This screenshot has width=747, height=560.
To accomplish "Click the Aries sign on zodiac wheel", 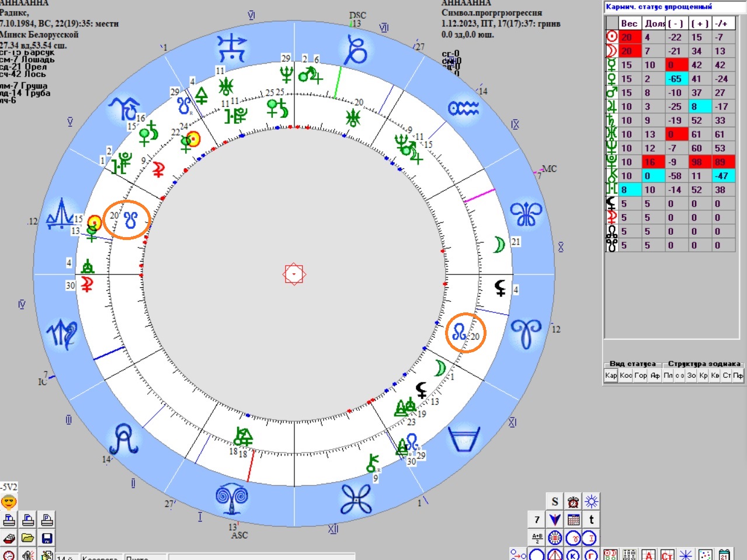I will [527, 333].
